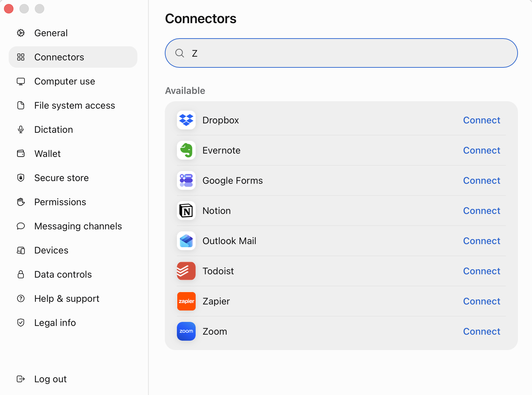Click the orange Zapier icon
This screenshot has height=395, width=532.
[186, 301]
